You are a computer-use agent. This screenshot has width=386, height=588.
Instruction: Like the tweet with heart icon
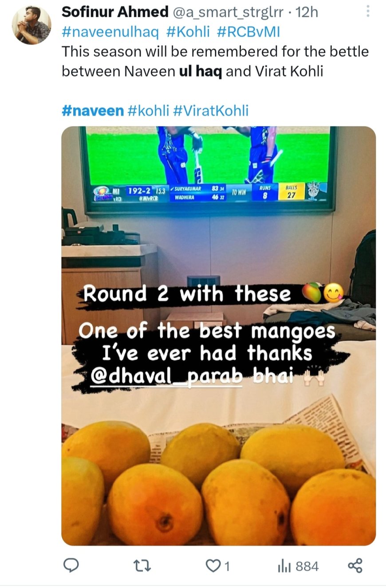tap(218, 566)
